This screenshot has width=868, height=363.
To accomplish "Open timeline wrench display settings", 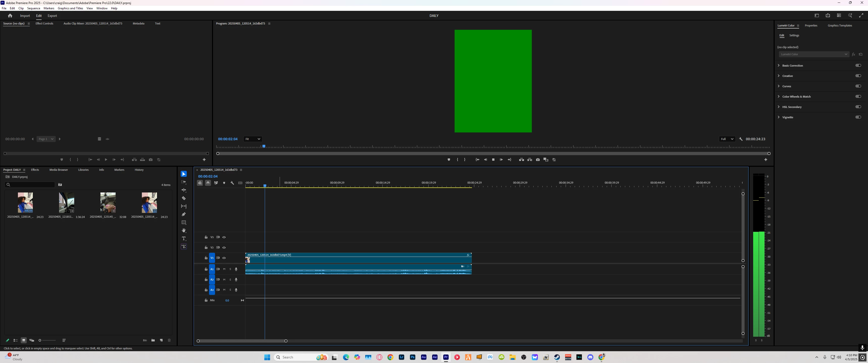I will pos(232,183).
